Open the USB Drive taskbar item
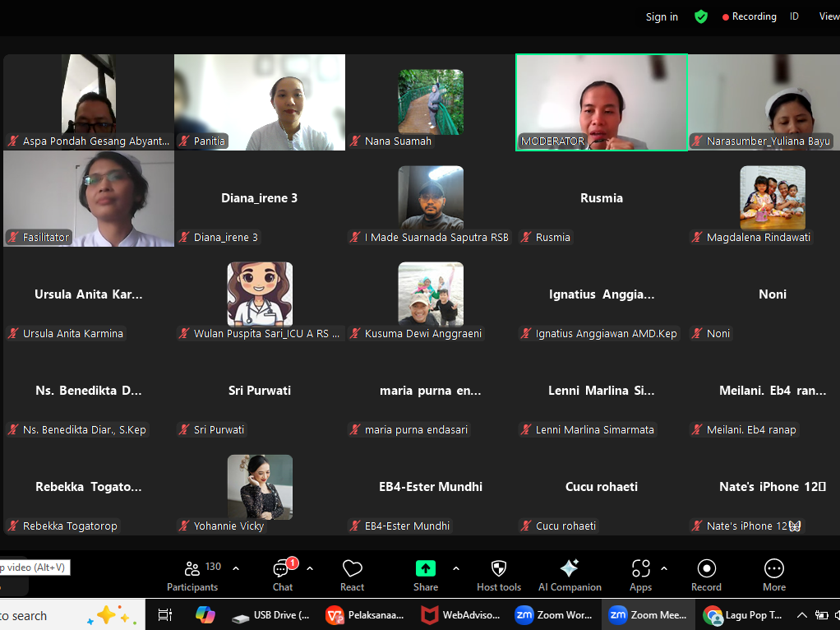The width and height of the screenshot is (840, 630). click(271, 615)
